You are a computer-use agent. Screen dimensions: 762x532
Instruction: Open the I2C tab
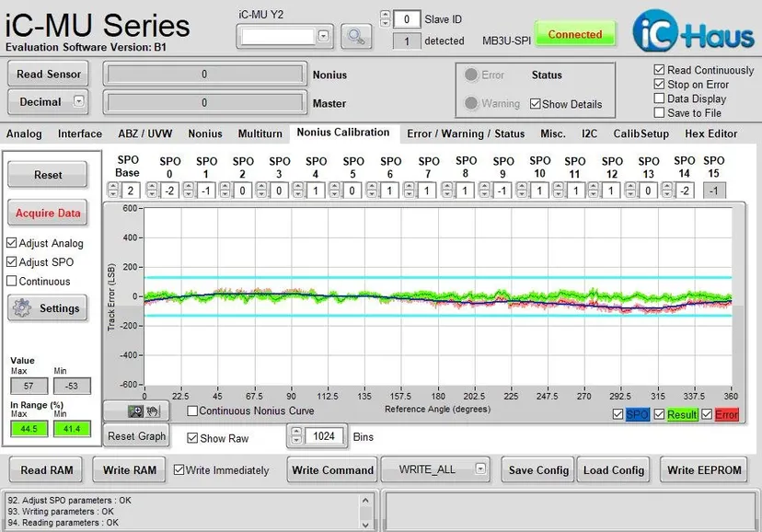click(589, 133)
